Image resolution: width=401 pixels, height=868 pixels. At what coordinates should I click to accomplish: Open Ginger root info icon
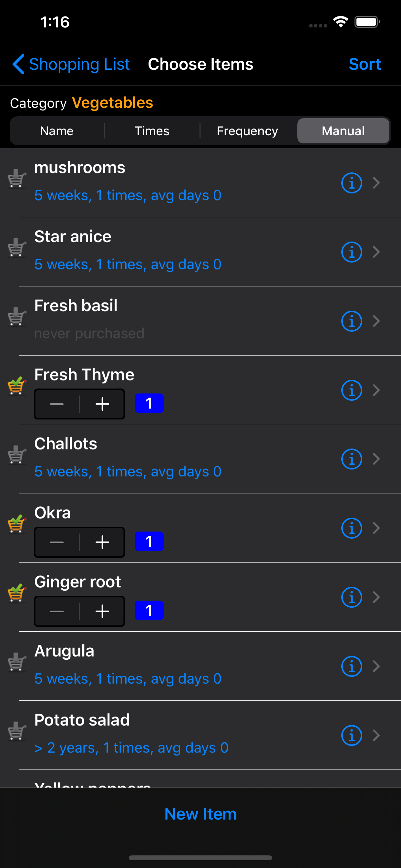(352, 597)
